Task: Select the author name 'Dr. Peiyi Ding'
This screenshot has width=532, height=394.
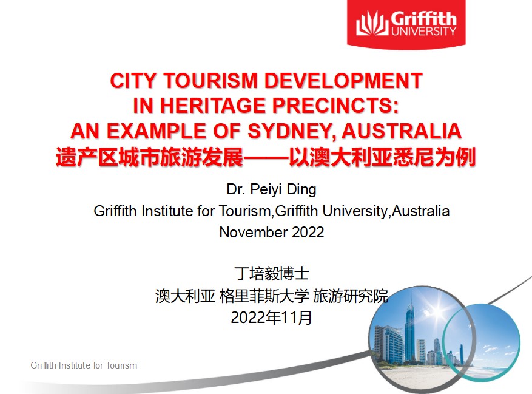Action: point(271,189)
